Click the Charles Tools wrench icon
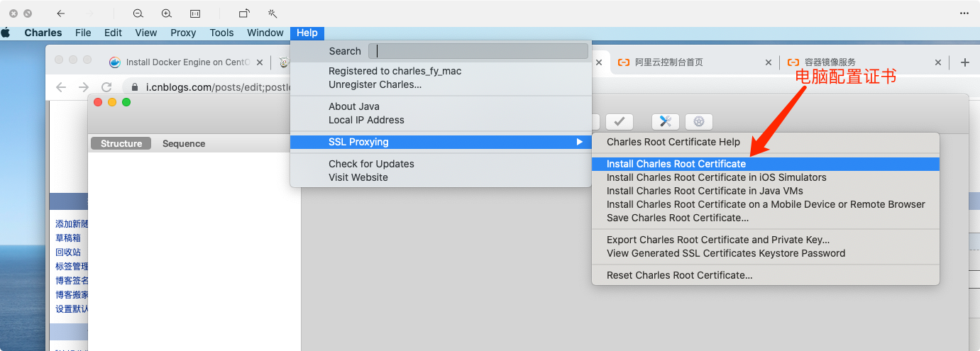 [x=666, y=121]
